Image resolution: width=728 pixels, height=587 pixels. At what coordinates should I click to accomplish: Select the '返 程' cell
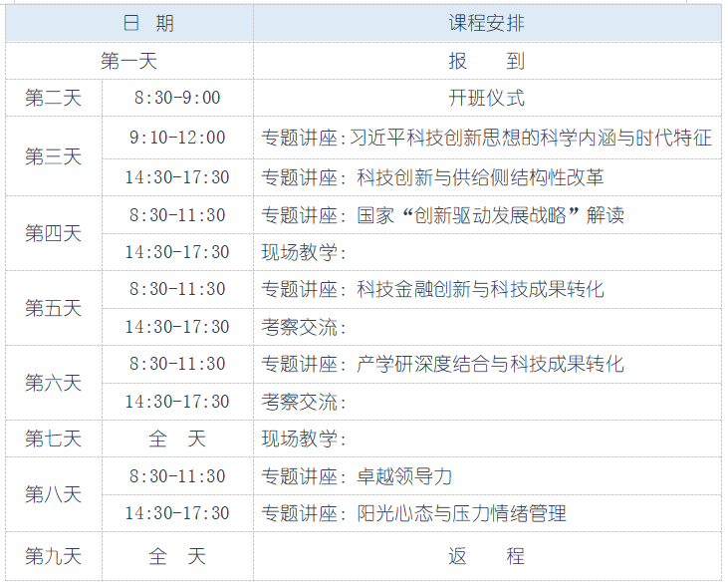488,556
